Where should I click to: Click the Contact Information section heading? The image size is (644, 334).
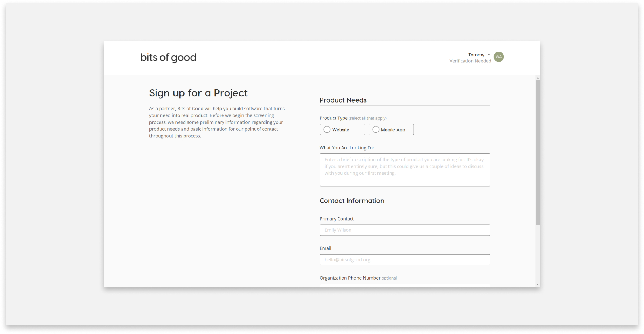[352, 201]
